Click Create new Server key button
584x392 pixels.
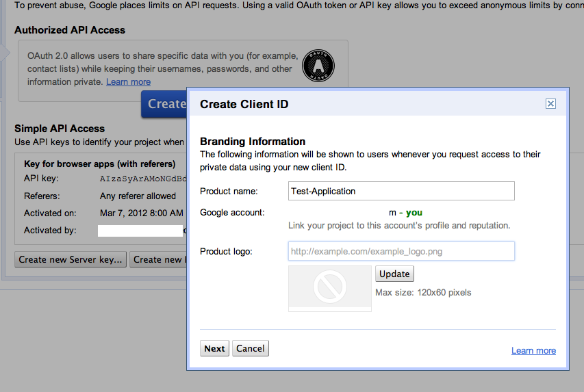(x=71, y=259)
